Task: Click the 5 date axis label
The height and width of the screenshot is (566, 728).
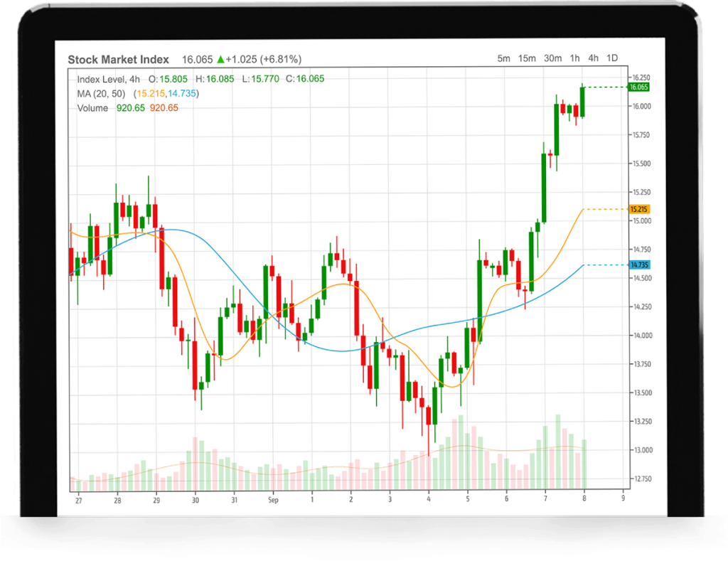Action: [x=468, y=499]
